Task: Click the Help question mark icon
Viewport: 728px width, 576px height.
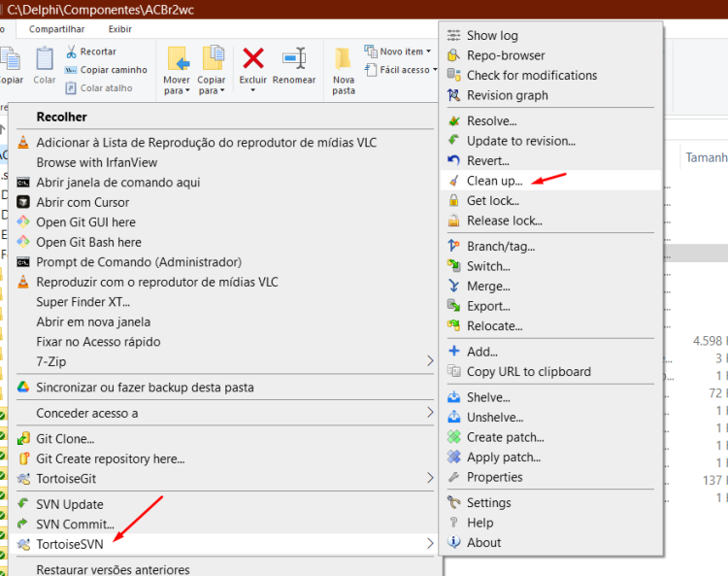Action: (453, 523)
